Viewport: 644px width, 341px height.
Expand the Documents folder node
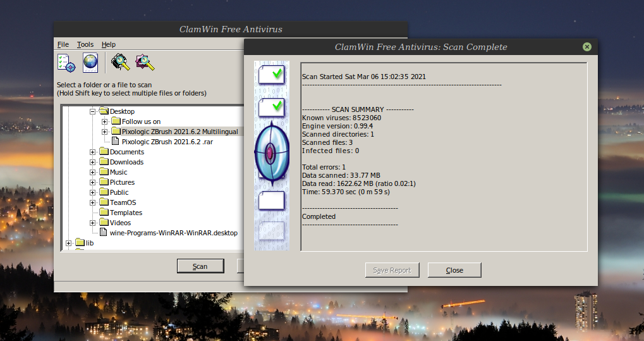[x=92, y=152]
